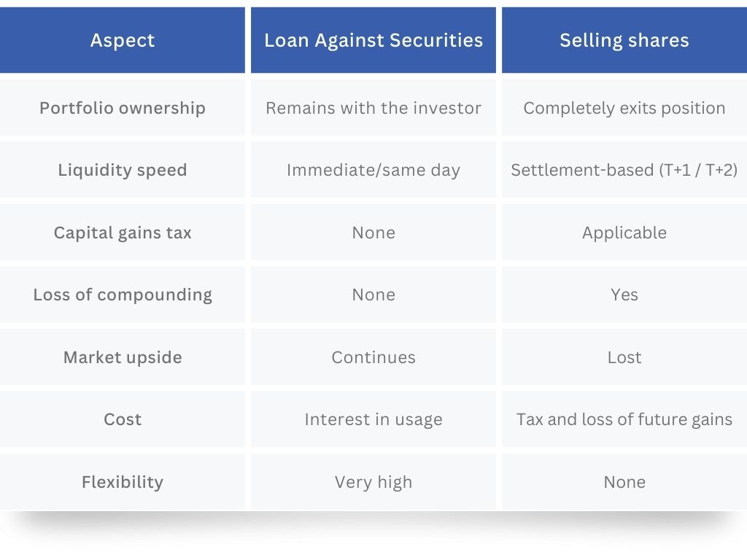Select the Loan Against Securities header
The height and width of the screenshot is (560, 747).
tap(373, 40)
